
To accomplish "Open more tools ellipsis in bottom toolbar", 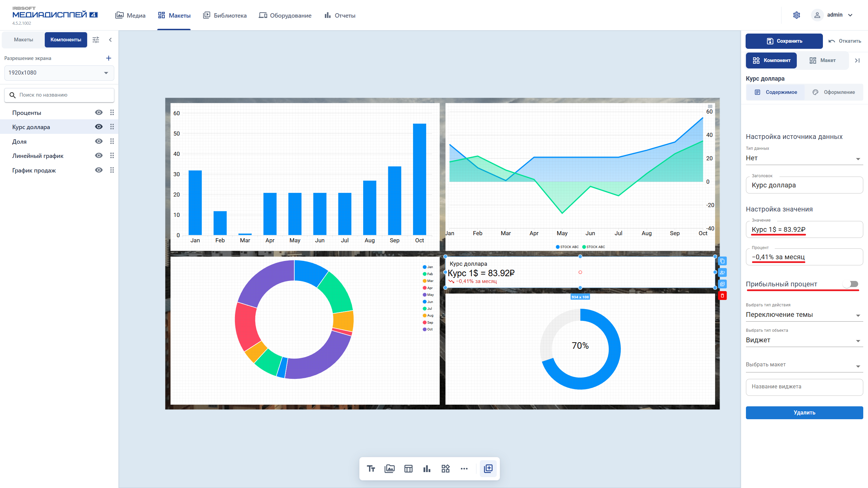I will pyautogui.click(x=464, y=469).
